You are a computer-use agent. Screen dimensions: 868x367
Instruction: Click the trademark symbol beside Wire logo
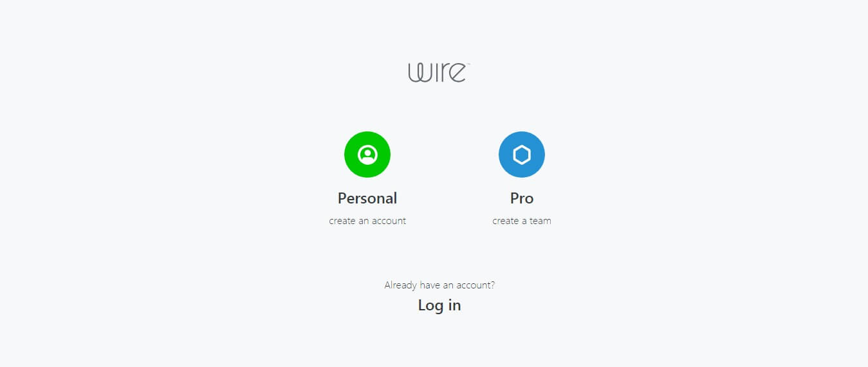click(x=468, y=64)
